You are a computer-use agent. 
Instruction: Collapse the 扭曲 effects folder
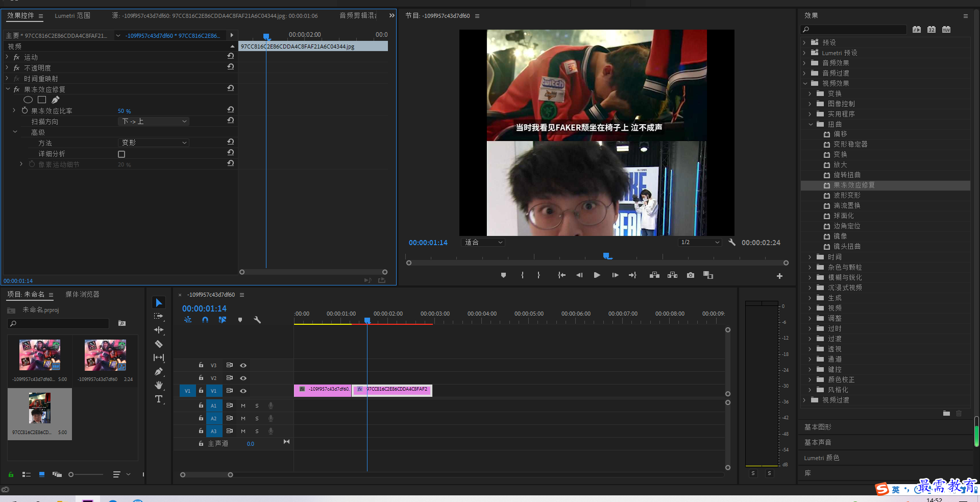click(x=811, y=124)
